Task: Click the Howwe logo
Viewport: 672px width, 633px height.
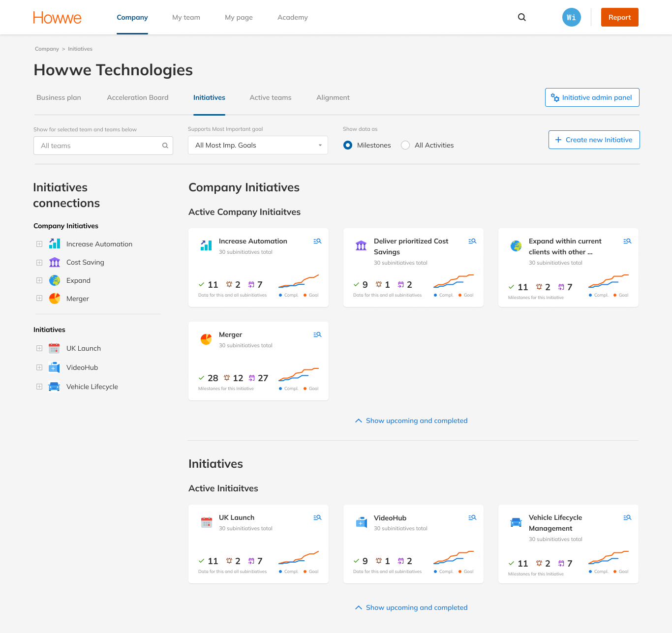Action: coord(57,18)
